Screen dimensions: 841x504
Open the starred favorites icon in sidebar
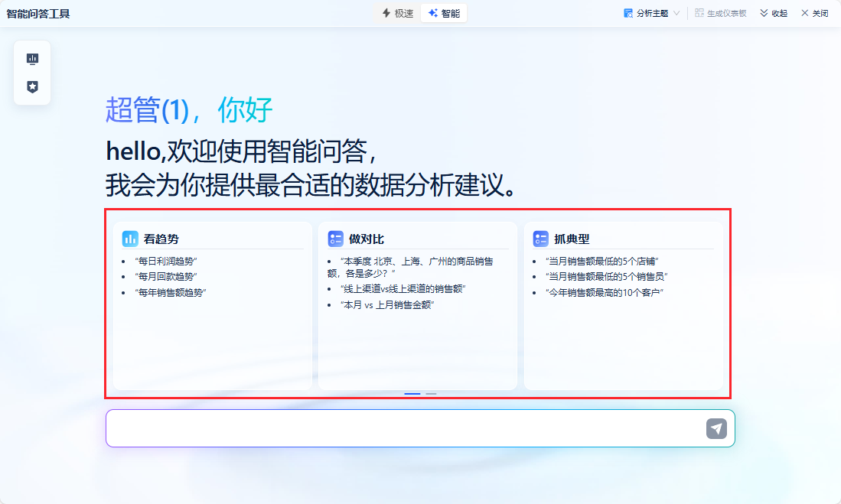pyautogui.click(x=32, y=87)
